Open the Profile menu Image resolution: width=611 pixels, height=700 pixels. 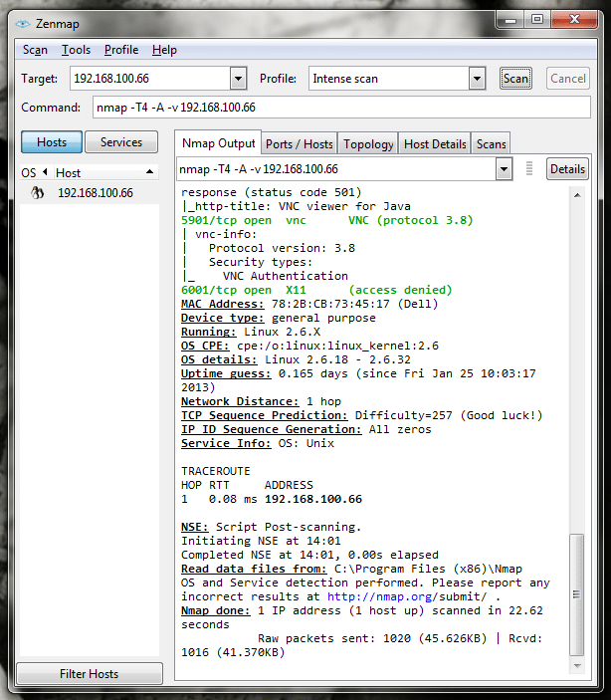(x=121, y=50)
